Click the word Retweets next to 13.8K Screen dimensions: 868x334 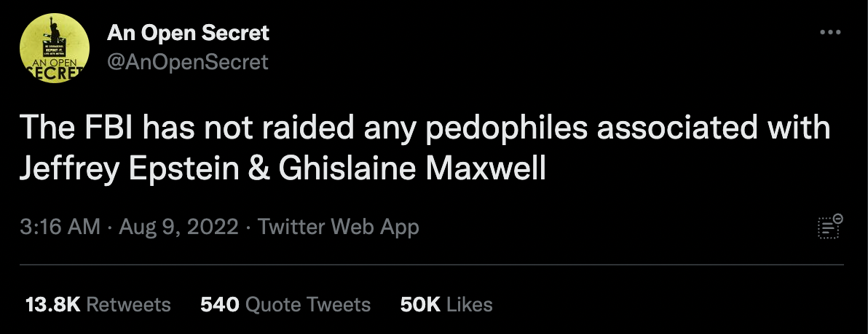(x=128, y=304)
